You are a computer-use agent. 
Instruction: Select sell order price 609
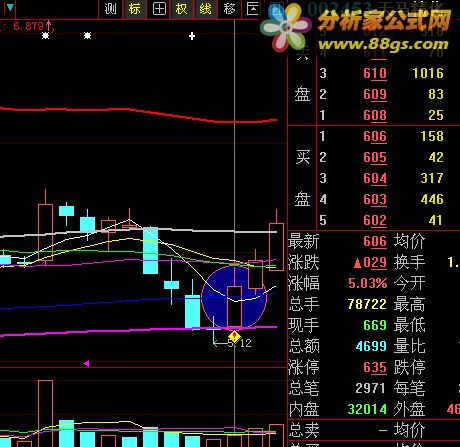click(375, 94)
